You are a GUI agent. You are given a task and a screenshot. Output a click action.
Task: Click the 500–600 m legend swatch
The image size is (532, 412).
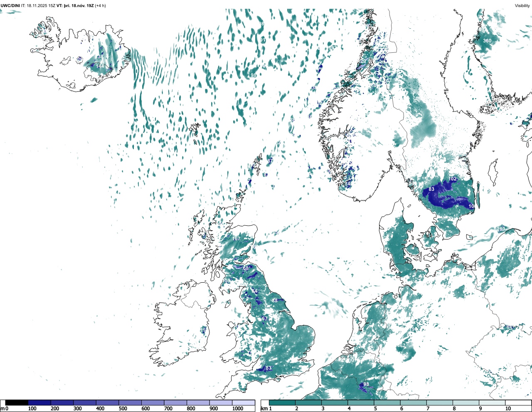point(130,403)
